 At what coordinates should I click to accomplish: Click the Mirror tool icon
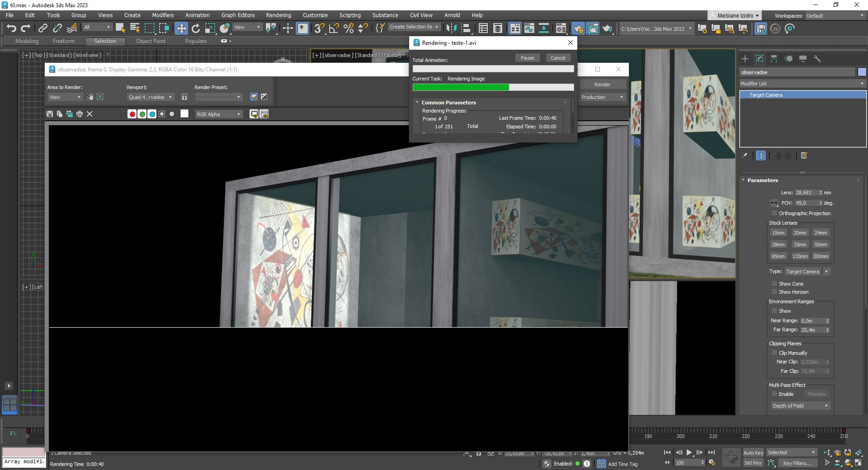(451, 28)
